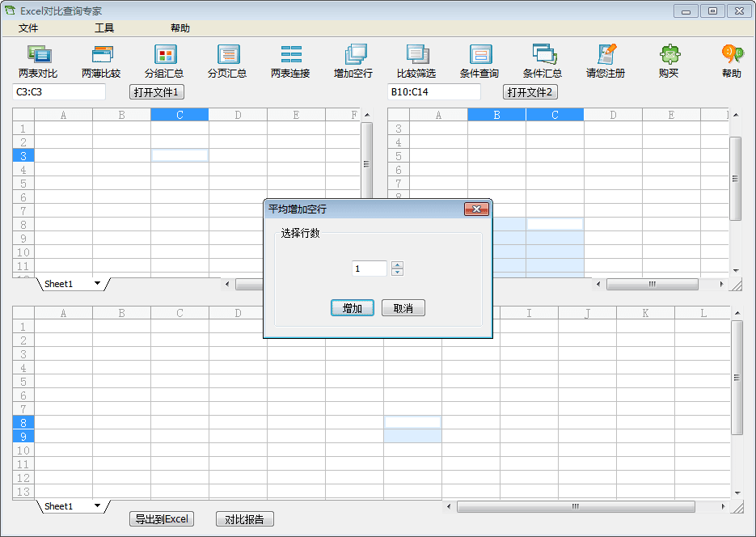Open the 两表连接 table join tool
The width and height of the screenshot is (756, 537).
pos(290,56)
